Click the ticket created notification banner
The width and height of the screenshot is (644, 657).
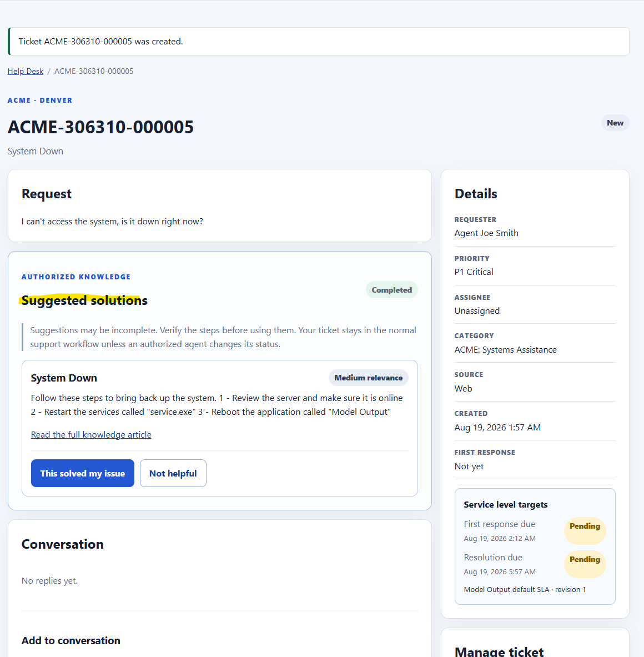[x=318, y=42]
